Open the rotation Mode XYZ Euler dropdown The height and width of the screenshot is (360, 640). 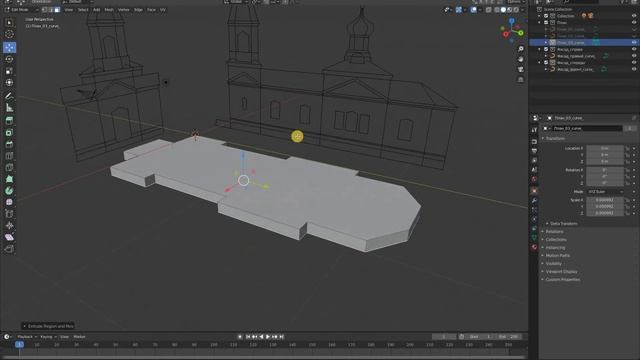[605, 191]
